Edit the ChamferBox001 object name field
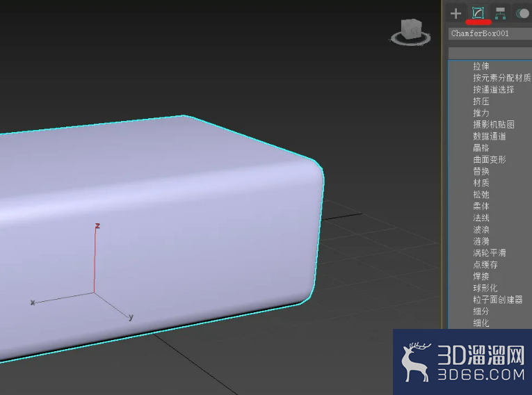 tap(490, 33)
